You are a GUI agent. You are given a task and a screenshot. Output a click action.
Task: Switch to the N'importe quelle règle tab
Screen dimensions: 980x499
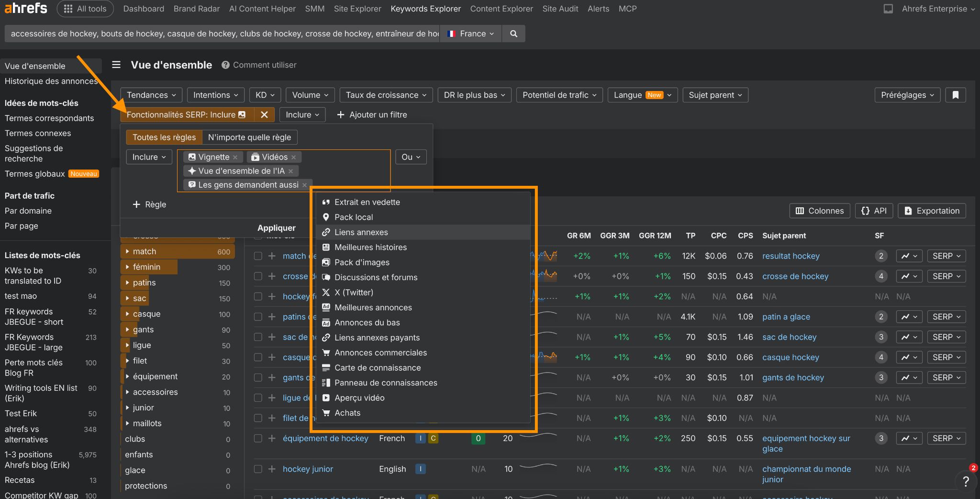(249, 137)
